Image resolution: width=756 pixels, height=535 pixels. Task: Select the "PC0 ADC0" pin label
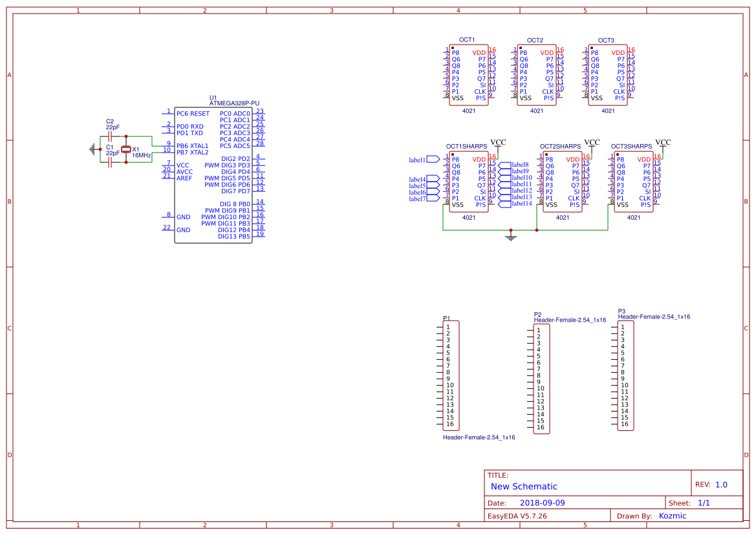coord(235,114)
